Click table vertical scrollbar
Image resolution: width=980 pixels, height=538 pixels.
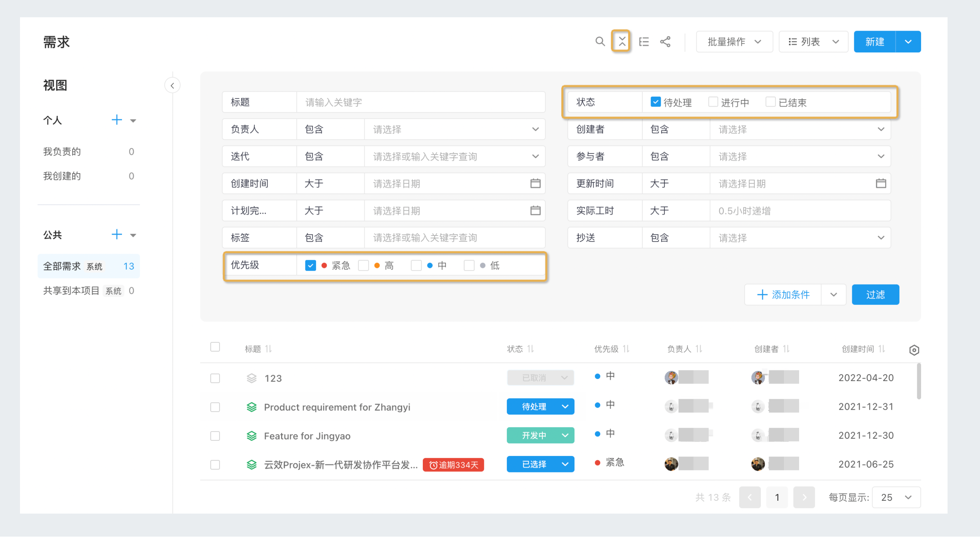[919, 381]
